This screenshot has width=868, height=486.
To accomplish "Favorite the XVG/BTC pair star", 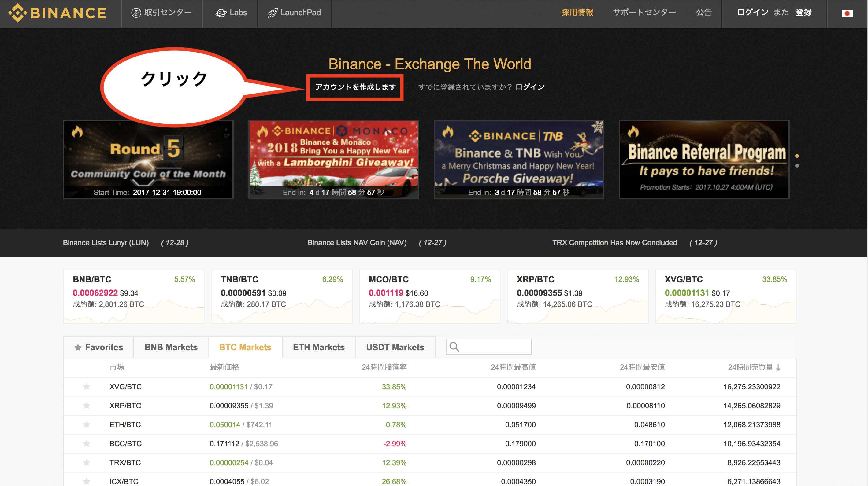I will tap(87, 387).
